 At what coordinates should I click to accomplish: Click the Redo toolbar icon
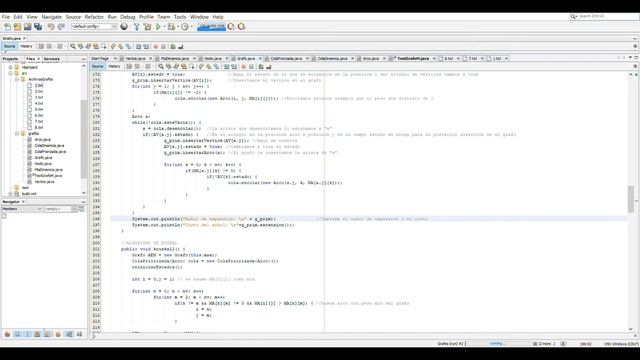click(61, 27)
